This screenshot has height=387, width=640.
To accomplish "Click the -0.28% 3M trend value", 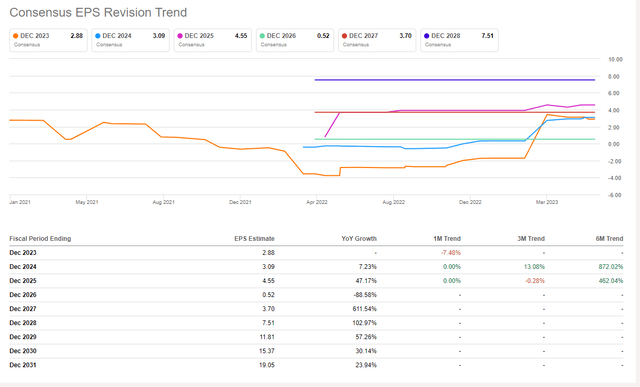I will pyautogui.click(x=535, y=281).
